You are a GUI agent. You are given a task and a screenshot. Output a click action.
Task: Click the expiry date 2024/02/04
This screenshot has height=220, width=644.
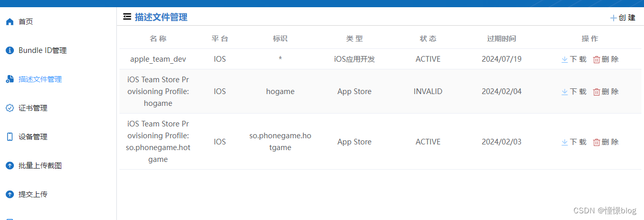[x=501, y=91]
